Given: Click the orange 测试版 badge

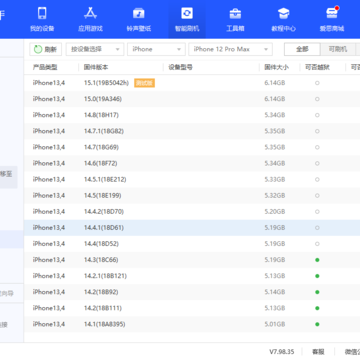Looking at the screenshot, I should click(145, 83).
